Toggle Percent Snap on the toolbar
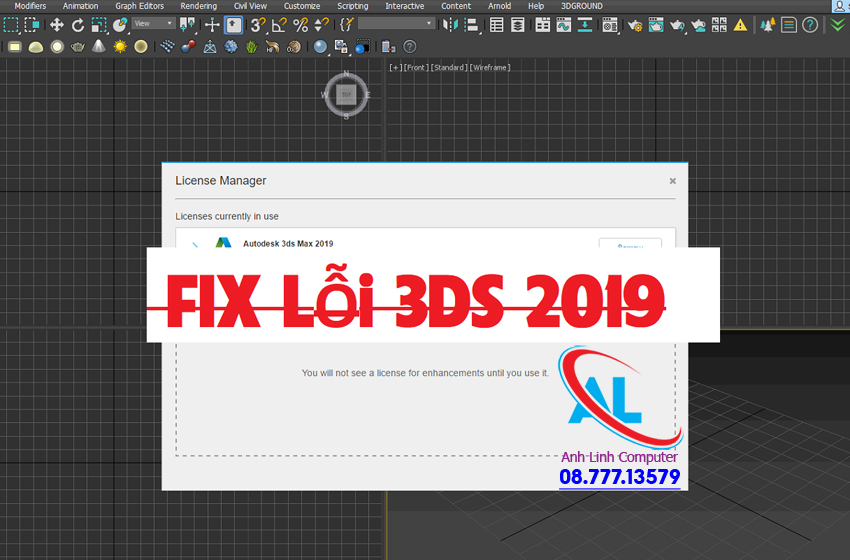Viewport: 850px width, 560px height. [x=300, y=25]
